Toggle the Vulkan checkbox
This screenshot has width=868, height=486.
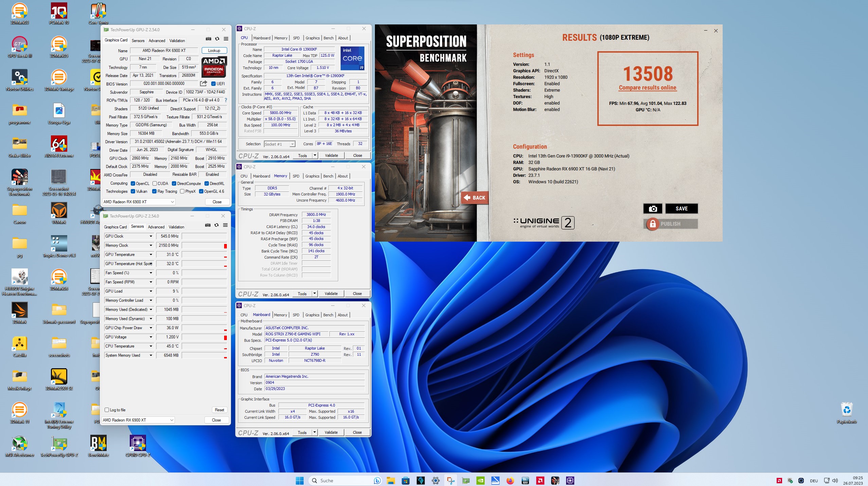coord(133,191)
